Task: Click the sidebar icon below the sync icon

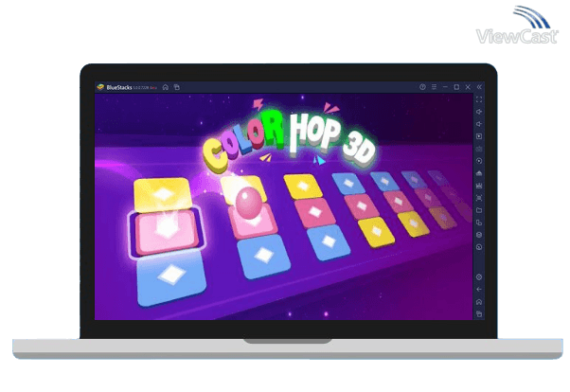Action: pyautogui.click(x=479, y=173)
